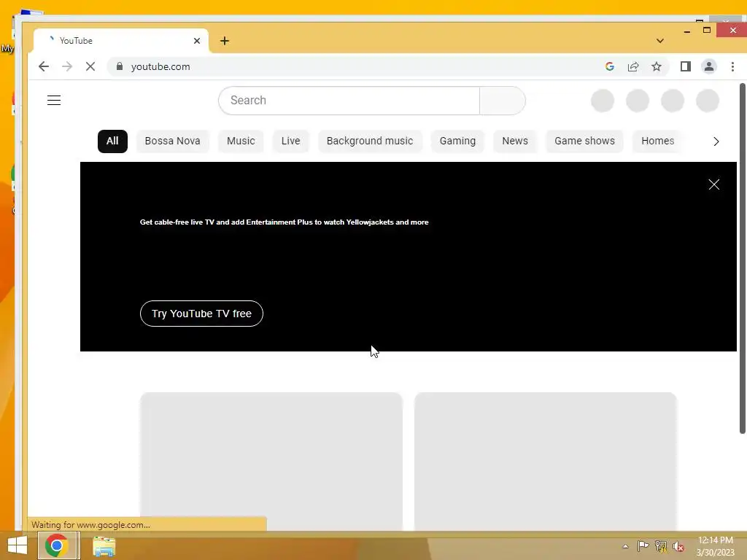Image resolution: width=747 pixels, height=560 pixels.
Task: Open Chrome's three-dot menu
Action: point(732,66)
